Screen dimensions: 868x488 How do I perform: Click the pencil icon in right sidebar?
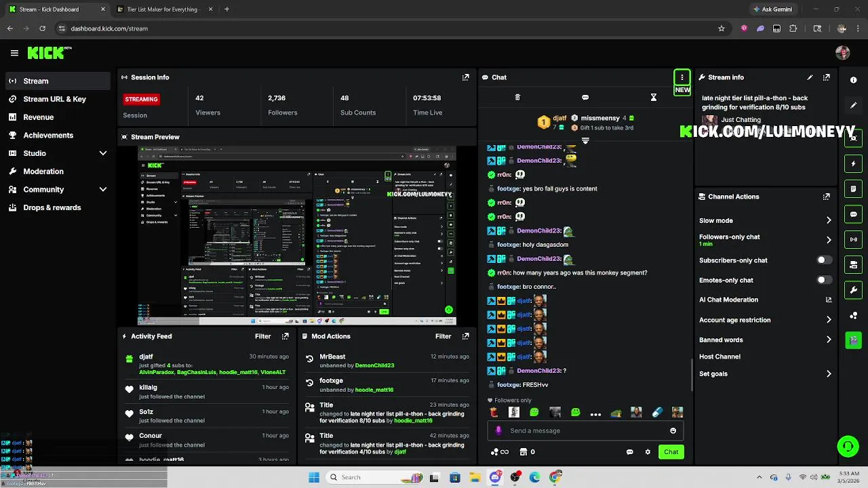(853, 106)
